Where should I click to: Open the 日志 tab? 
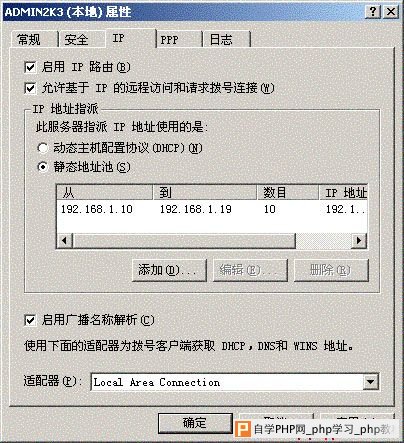[226, 40]
